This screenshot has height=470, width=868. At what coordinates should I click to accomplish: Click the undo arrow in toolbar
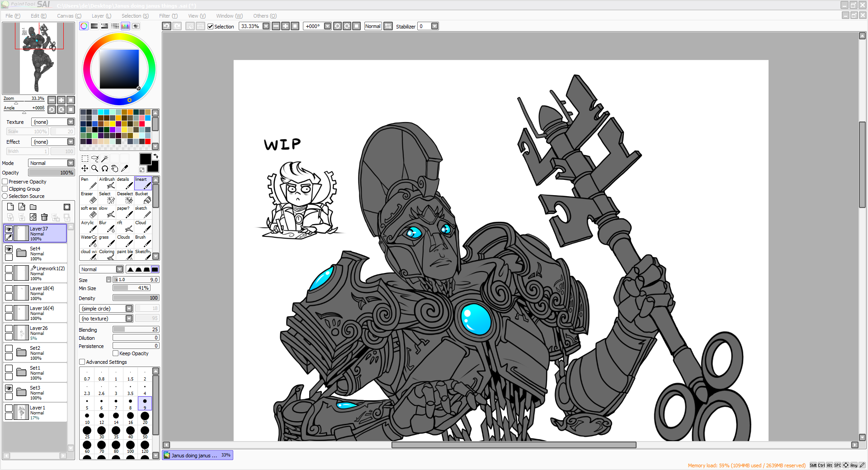tap(167, 26)
